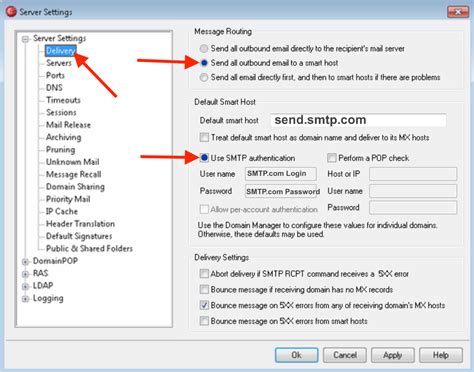
Task: Select the Pruning item
Action: click(60, 149)
